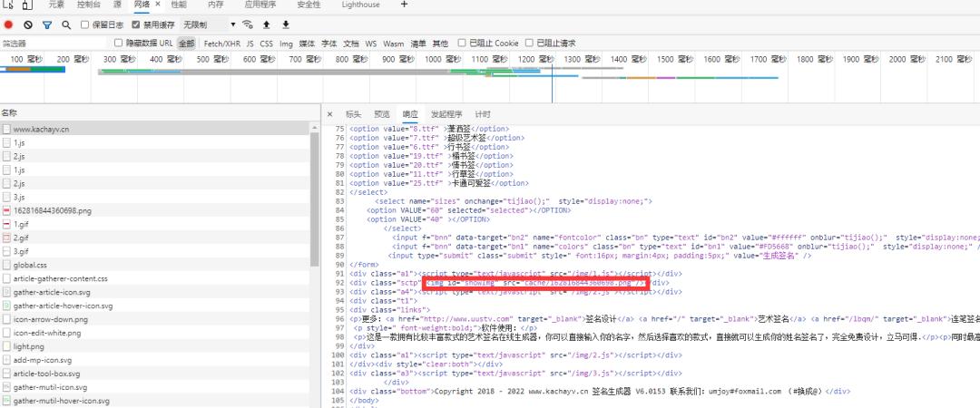The height and width of the screenshot is (408, 980).
Task: Tick the 已阻止请求 checkbox
Action: tap(529, 44)
